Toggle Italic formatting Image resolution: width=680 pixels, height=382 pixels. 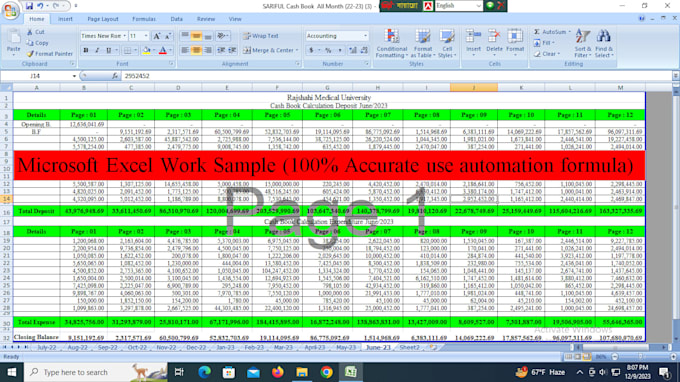click(97, 50)
